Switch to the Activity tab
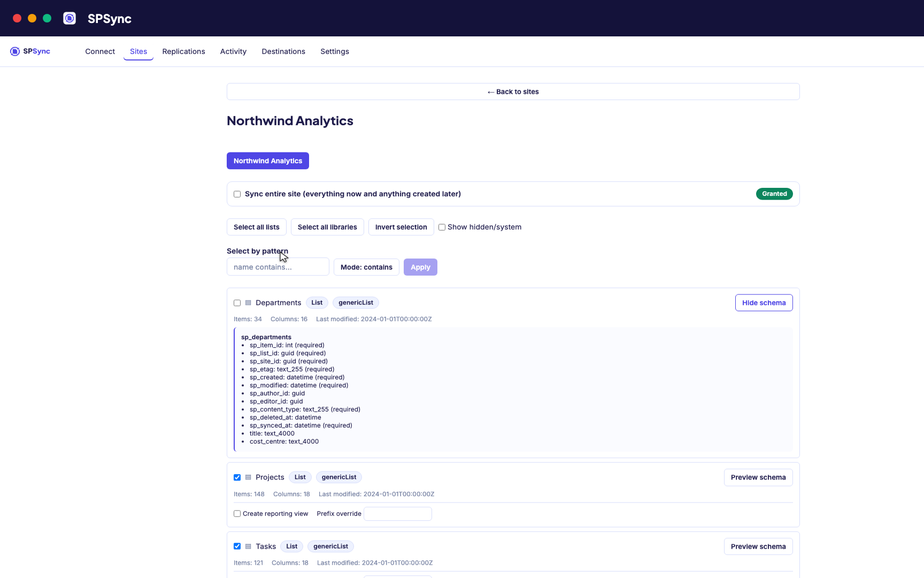Viewport: 924px width, 578px height. pyautogui.click(x=233, y=51)
